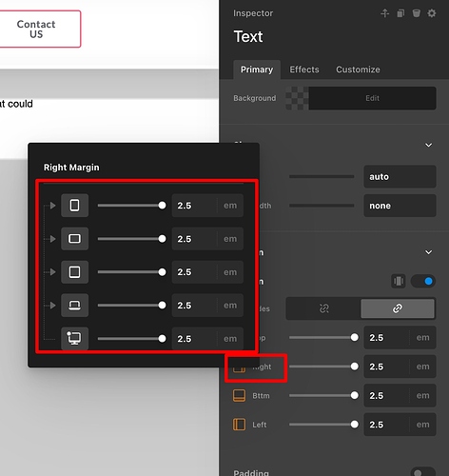
Task: Click the mobile breakpoint icon in Right Margin
Action: pyautogui.click(x=74, y=206)
